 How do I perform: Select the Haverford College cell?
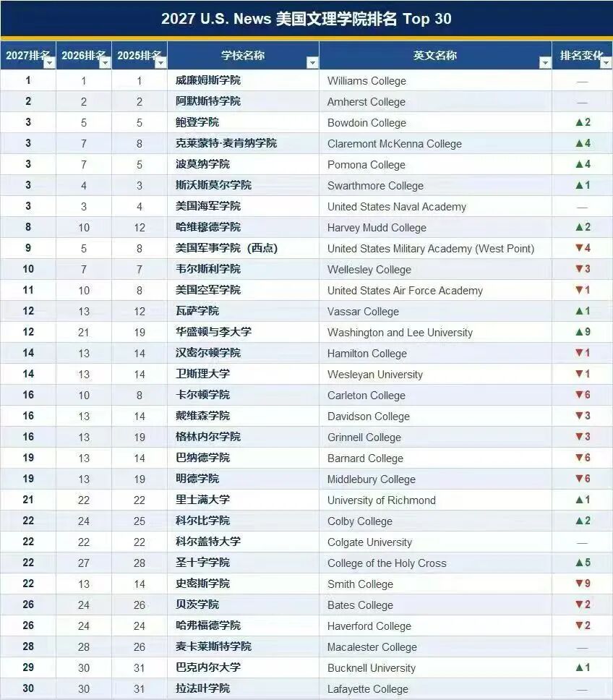435,626
